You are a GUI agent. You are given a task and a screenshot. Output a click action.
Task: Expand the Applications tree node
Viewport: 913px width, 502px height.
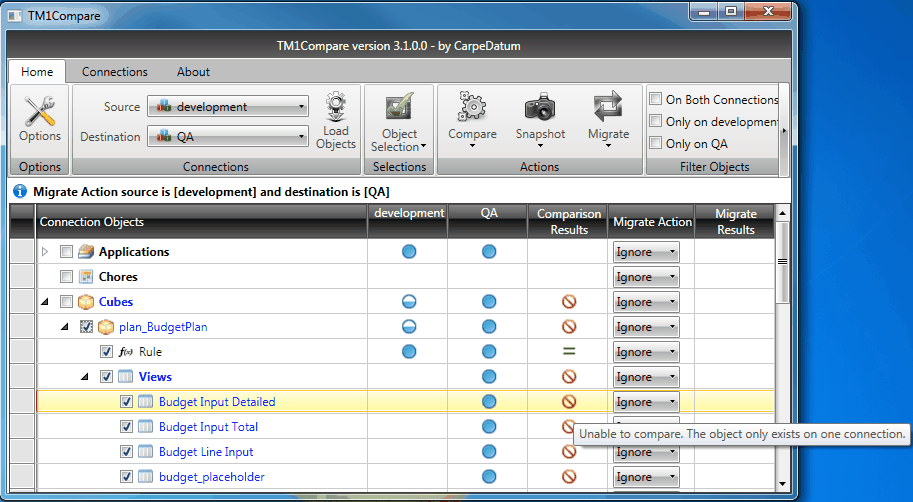[x=45, y=252]
